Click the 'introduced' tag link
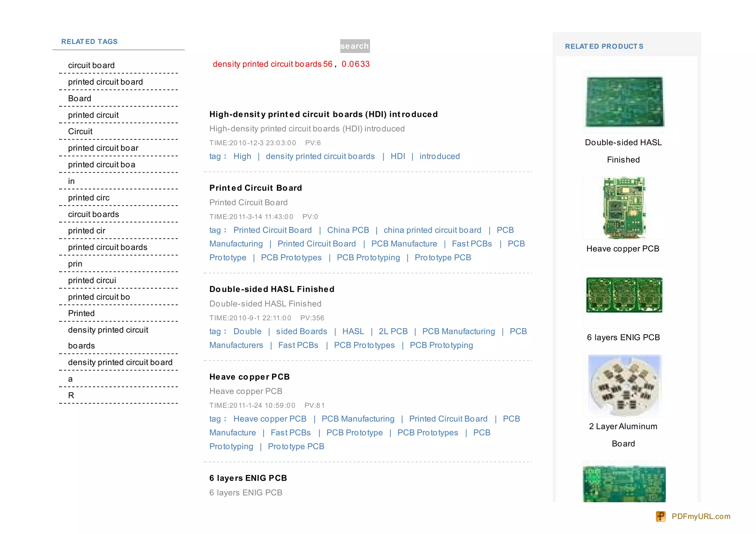Screen dimensions: 756x534 (x=439, y=156)
